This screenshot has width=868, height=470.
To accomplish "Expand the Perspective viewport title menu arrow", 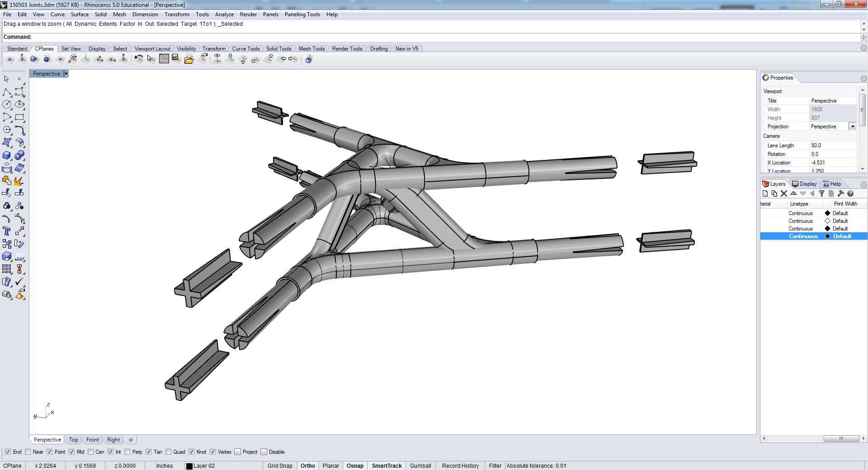I will click(66, 74).
